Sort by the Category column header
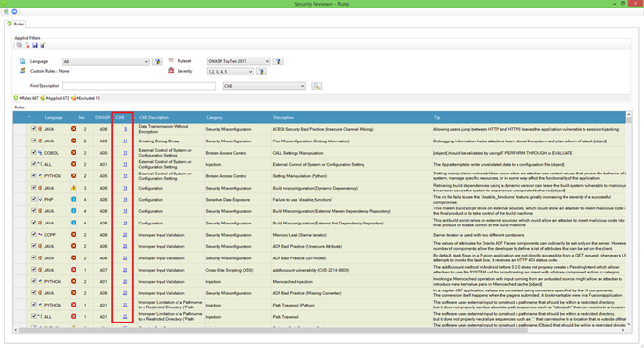Image resolution: width=644 pixels, height=348 pixels. tap(214, 117)
